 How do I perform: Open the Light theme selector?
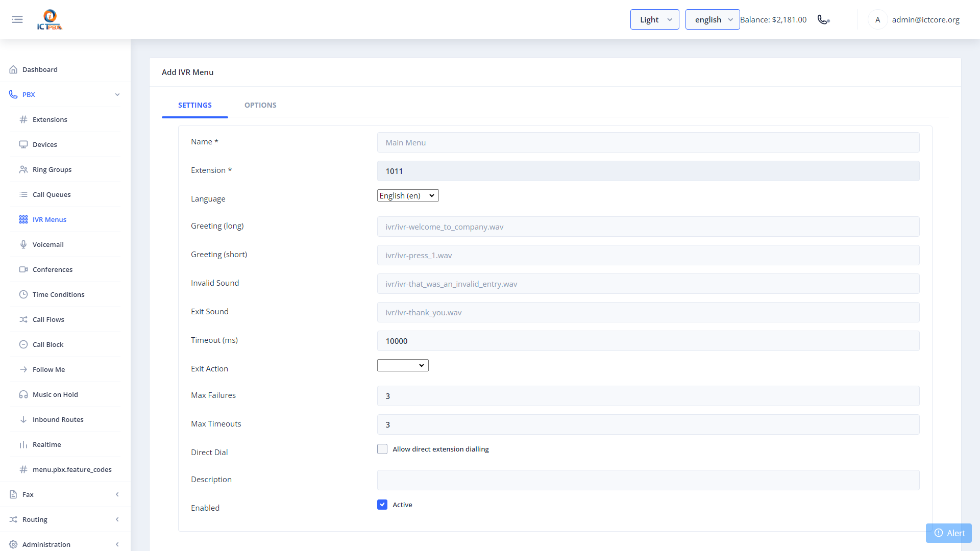[654, 19]
